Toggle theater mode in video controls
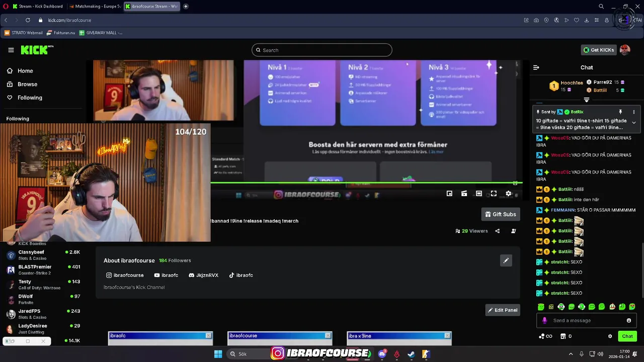644x362 pixels. pos(479,194)
